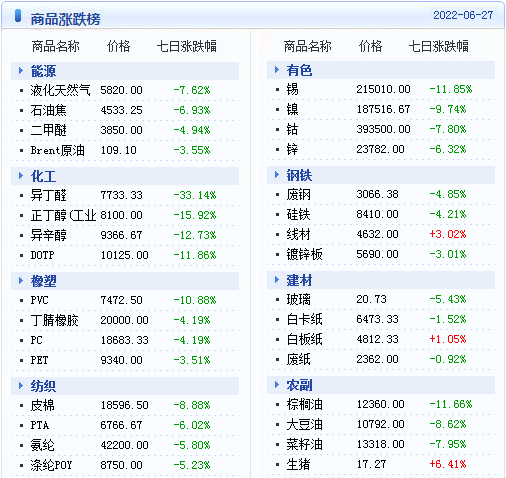Select the 钴 commodity
This screenshot has width=506, height=478.
coord(292,129)
